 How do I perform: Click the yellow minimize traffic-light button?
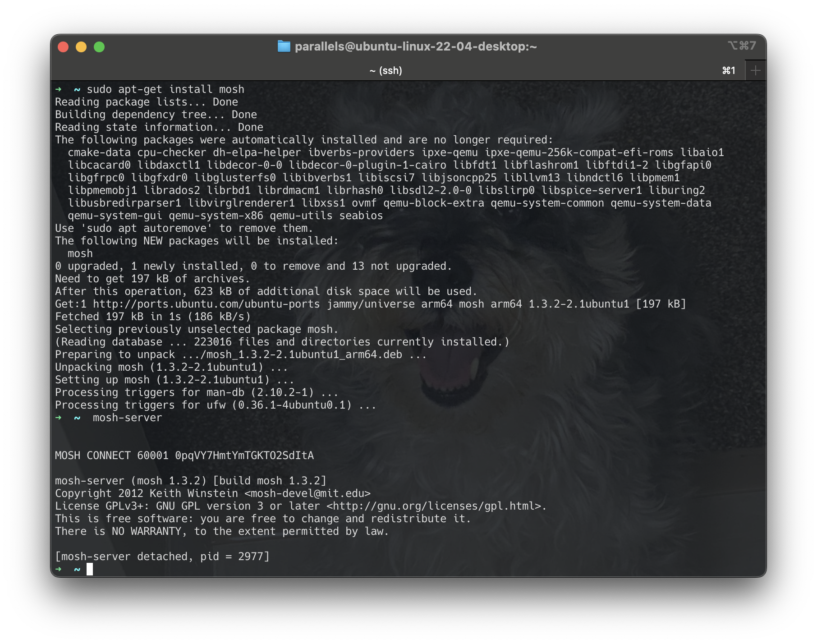(x=80, y=46)
